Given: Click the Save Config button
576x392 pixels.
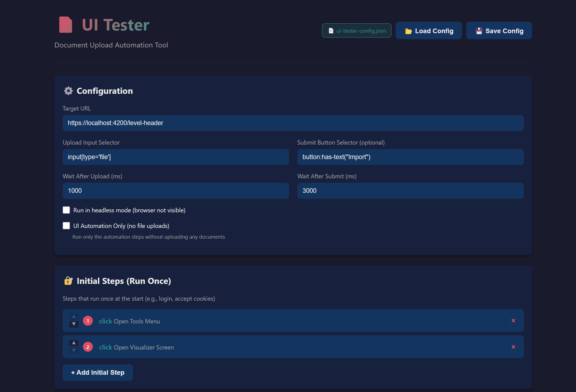Looking at the screenshot, I should (499, 30).
